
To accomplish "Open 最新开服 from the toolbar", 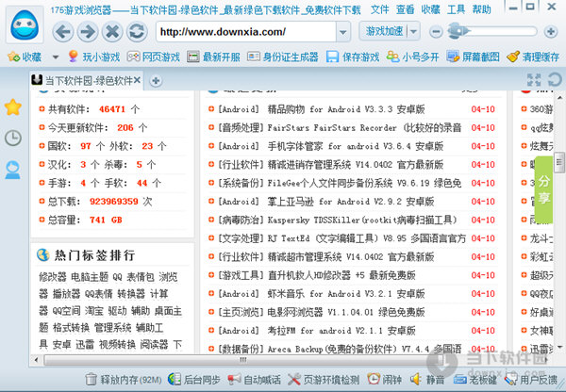I will pos(214,57).
